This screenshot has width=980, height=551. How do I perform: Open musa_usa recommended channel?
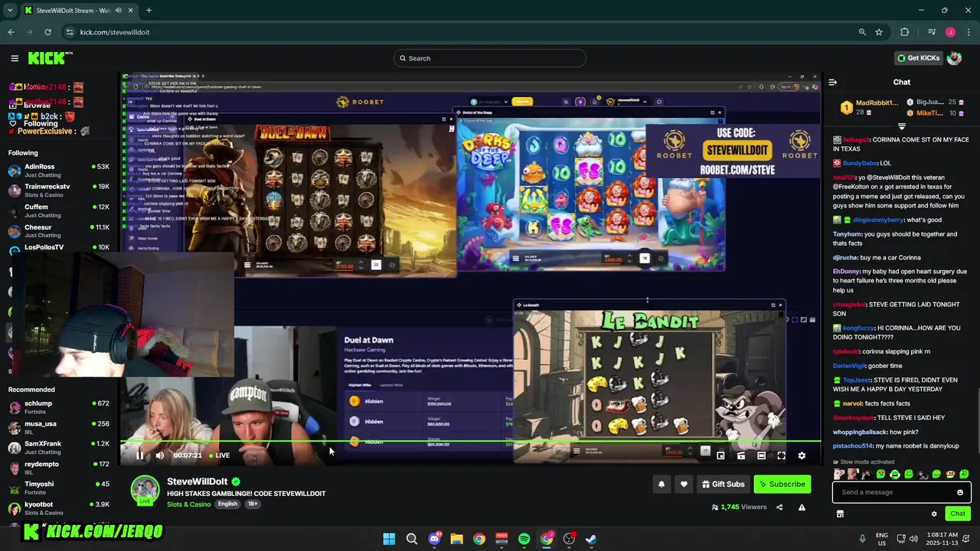click(x=59, y=427)
